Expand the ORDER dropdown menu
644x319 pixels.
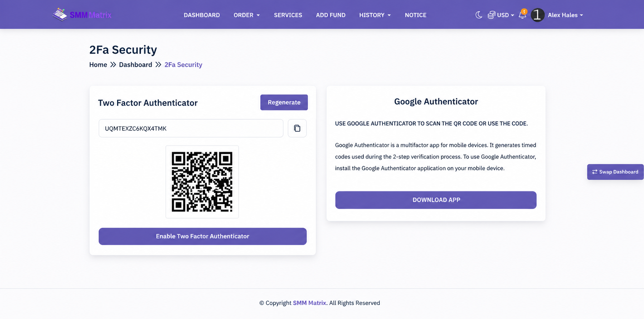coord(247,15)
